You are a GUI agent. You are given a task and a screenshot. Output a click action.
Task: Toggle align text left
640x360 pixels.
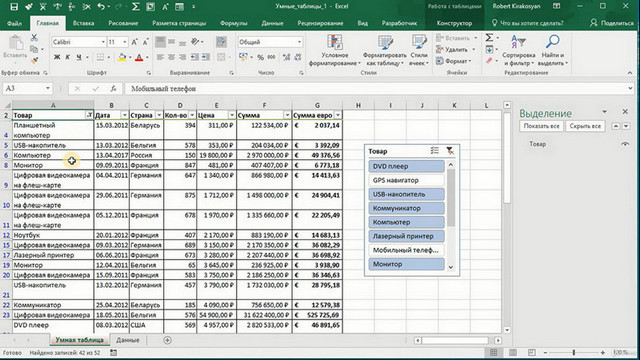click(x=160, y=57)
